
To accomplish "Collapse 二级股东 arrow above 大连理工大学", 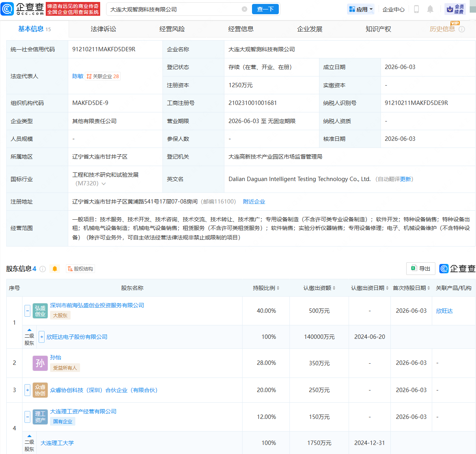I will click(29, 436).
